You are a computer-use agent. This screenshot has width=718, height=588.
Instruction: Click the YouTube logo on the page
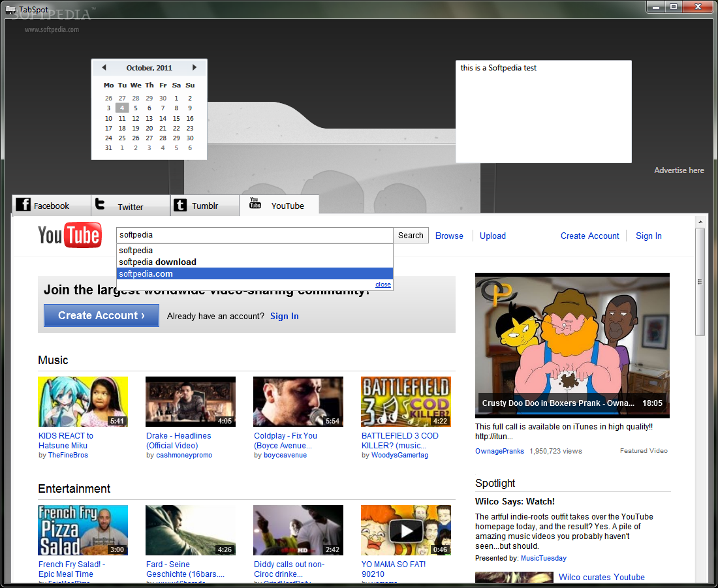pyautogui.click(x=70, y=235)
